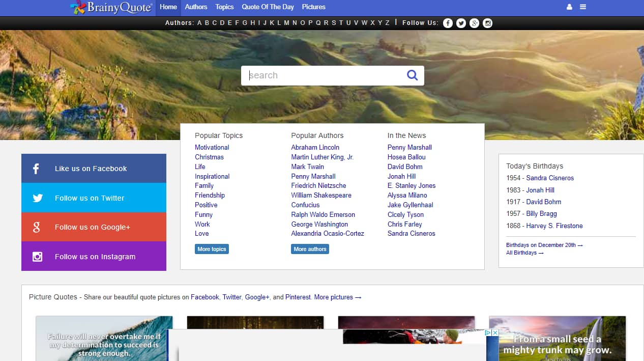The image size is (644, 361).
Task: Click the Google+ circle icon in Follow Us bar
Action: click(x=474, y=23)
